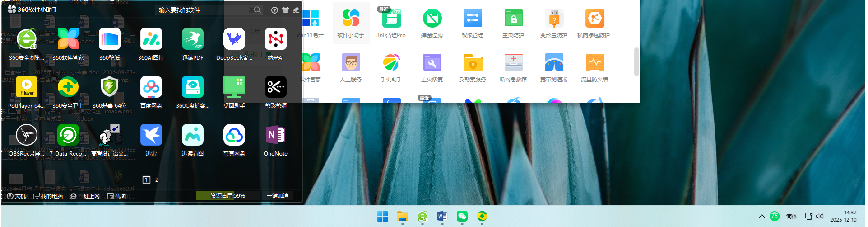
Task: Open the Windows Start button
Action: coord(383,217)
